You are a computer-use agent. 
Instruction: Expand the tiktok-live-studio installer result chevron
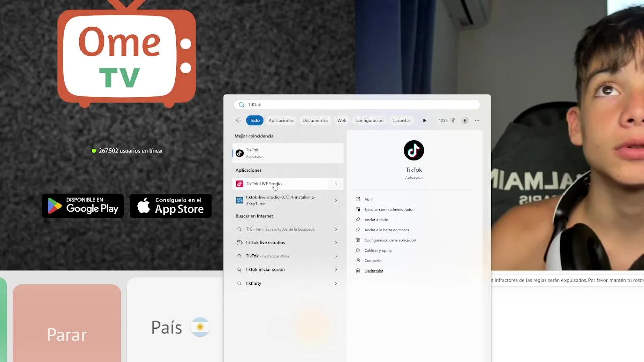pyautogui.click(x=336, y=200)
